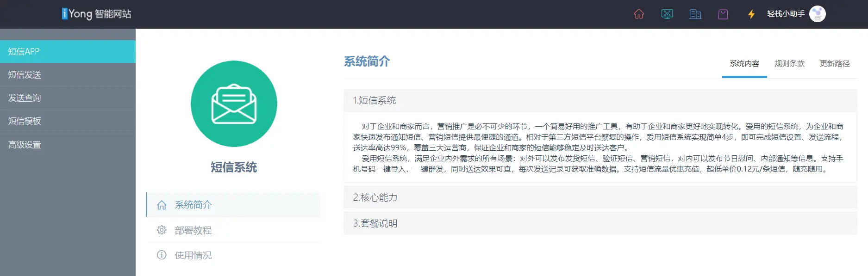Click the blue buildings icon
Image resolution: width=868 pixels, height=276 pixels.
click(695, 14)
